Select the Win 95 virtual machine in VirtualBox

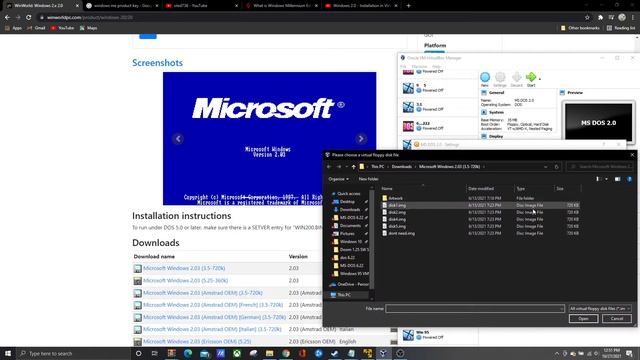coord(438,335)
